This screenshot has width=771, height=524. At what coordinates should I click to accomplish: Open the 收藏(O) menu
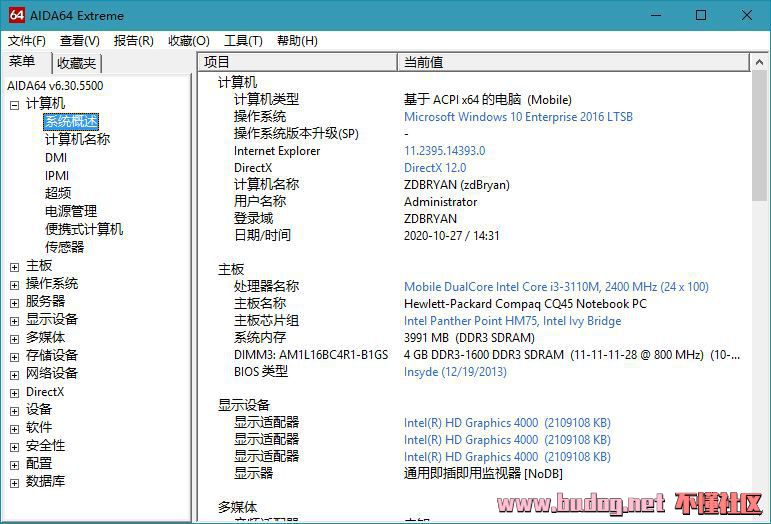click(x=189, y=41)
